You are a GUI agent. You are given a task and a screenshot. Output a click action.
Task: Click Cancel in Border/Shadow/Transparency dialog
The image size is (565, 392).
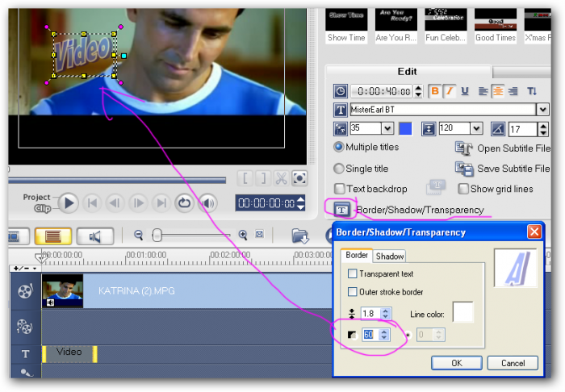pos(513,363)
